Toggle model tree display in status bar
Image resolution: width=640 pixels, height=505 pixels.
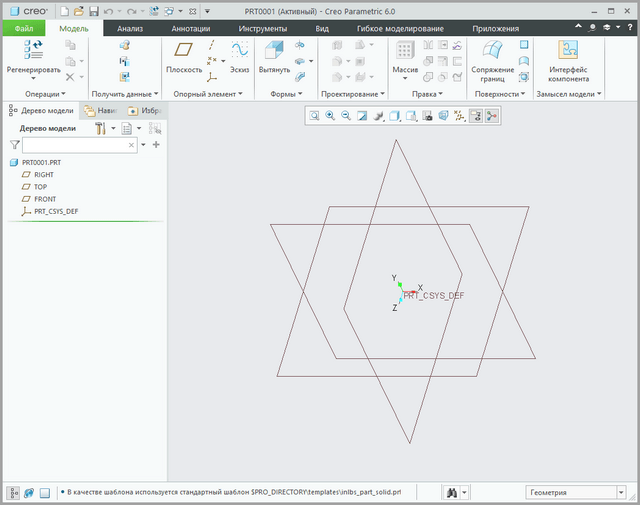click(13, 493)
